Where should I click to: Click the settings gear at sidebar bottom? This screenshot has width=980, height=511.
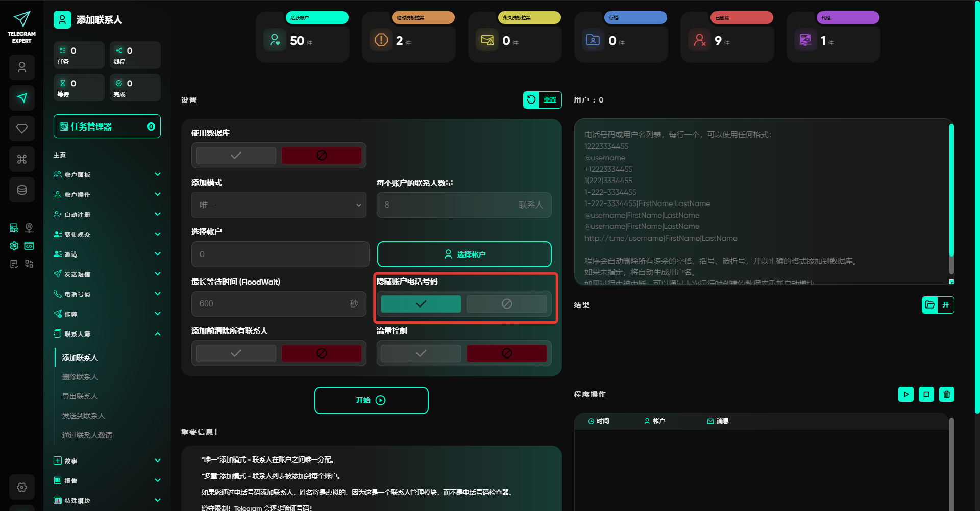22,487
